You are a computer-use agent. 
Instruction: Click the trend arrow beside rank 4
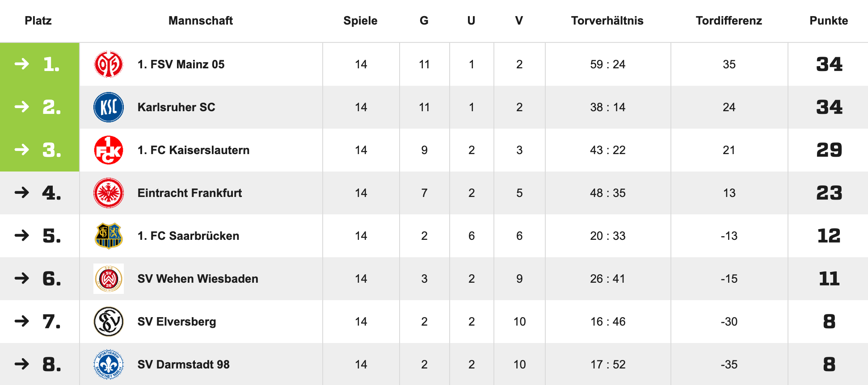[x=21, y=193]
